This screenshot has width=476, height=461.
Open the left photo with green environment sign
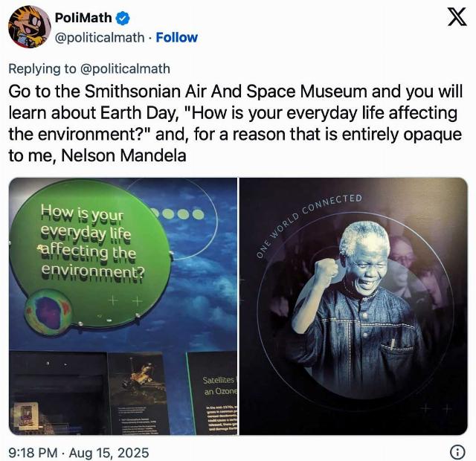point(123,306)
